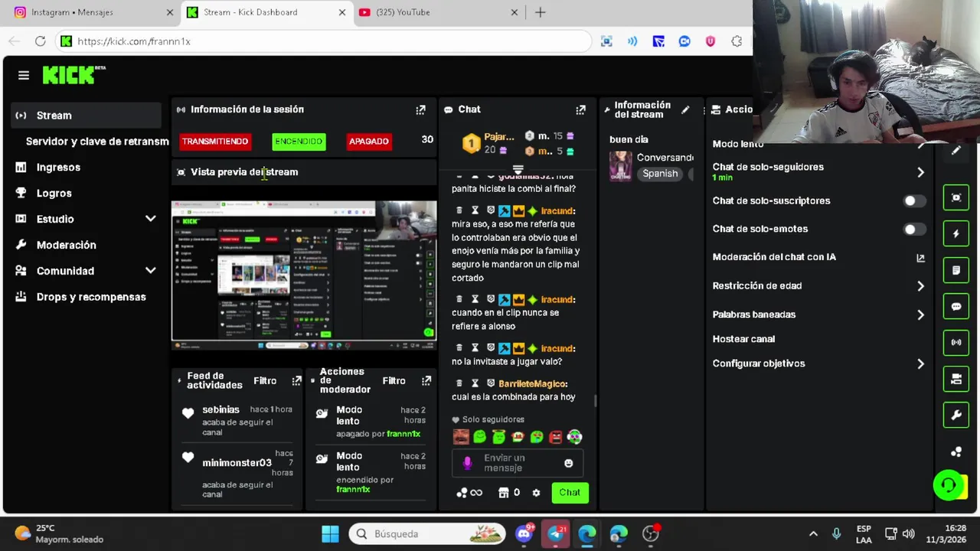Open Windows Start menu
The width and height of the screenshot is (980, 551).
pyautogui.click(x=330, y=533)
